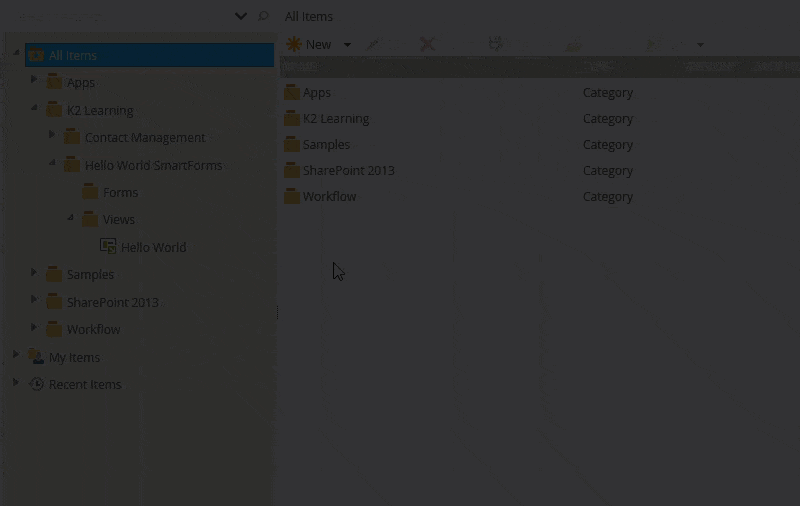Collapse the Views folder node
Image resolution: width=800 pixels, height=506 pixels.
tap(70, 217)
